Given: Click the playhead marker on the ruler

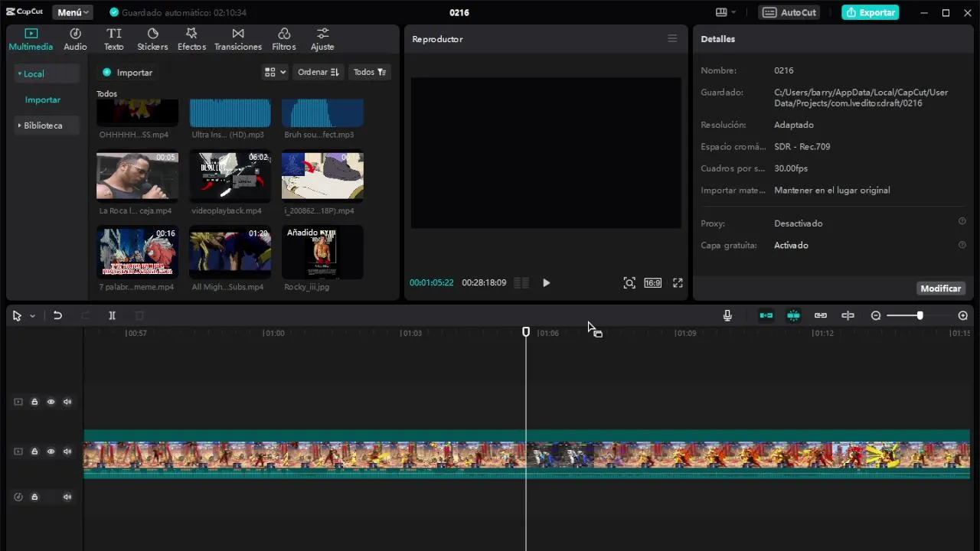Looking at the screenshot, I should 526,331.
